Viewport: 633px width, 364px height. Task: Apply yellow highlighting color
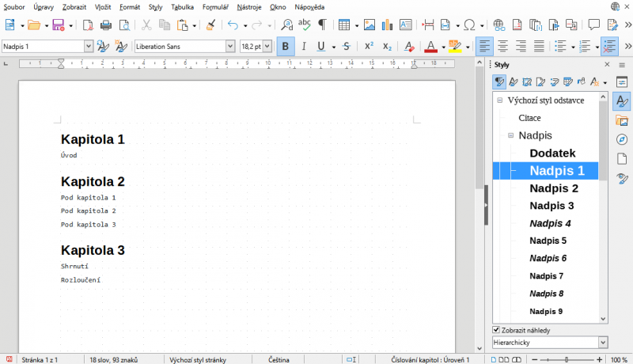click(455, 47)
